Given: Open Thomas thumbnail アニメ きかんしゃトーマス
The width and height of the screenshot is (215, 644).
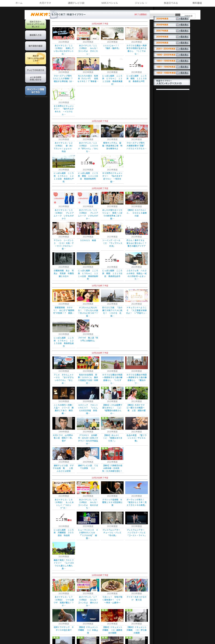Looking at the screenshot, I should [x=64, y=363].
